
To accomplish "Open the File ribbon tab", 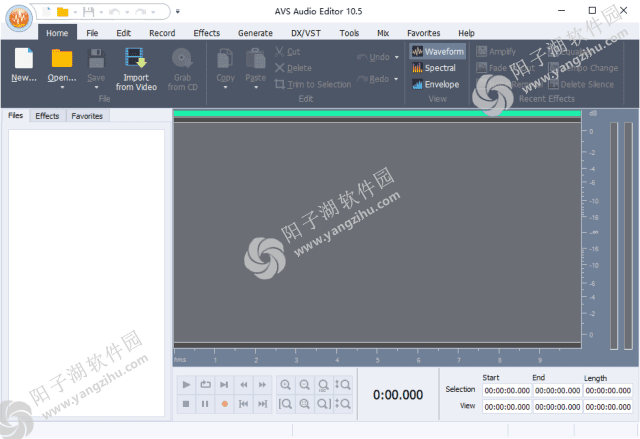I will (92, 33).
